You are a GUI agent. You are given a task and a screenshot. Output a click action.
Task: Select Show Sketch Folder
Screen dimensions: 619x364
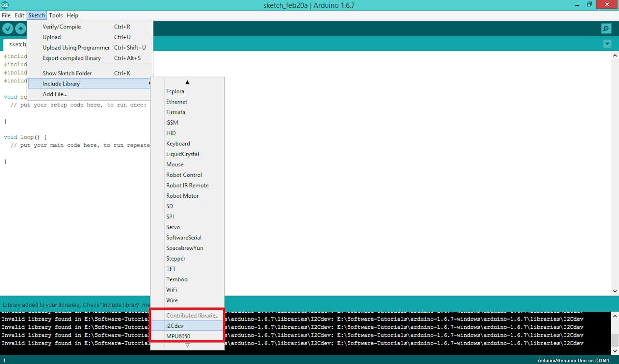[67, 73]
